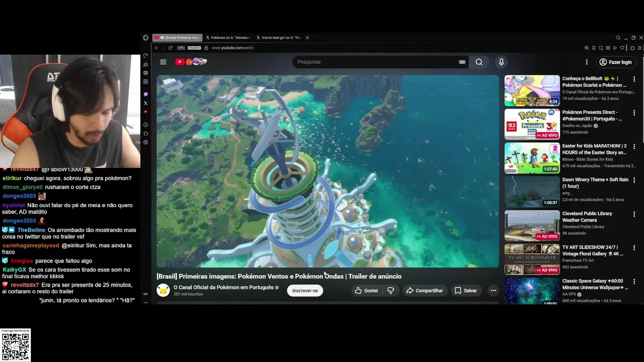Click the www.youtube.com/watch address field

[x=232, y=48]
